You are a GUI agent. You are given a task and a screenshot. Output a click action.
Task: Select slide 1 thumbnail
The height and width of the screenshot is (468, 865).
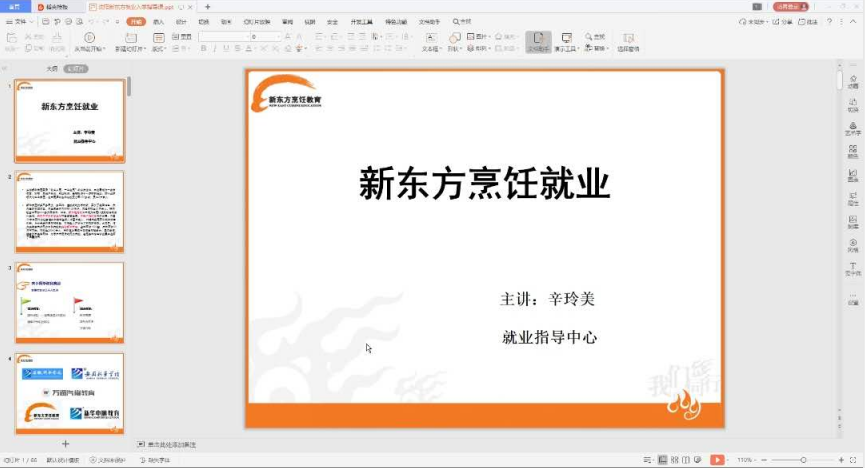(70, 121)
